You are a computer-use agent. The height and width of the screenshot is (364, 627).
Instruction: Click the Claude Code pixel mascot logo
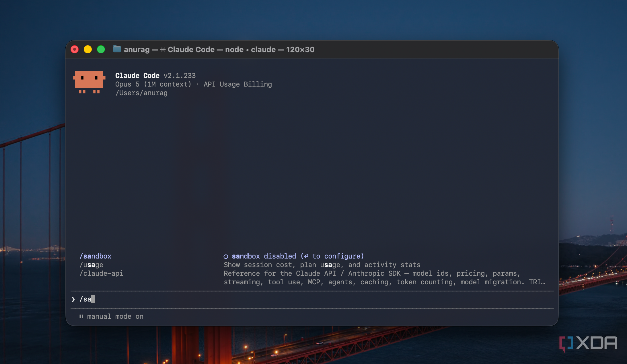pyautogui.click(x=89, y=82)
